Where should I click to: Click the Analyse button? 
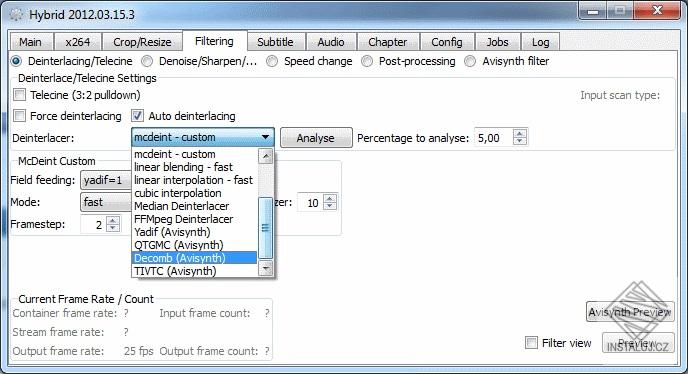point(316,138)
